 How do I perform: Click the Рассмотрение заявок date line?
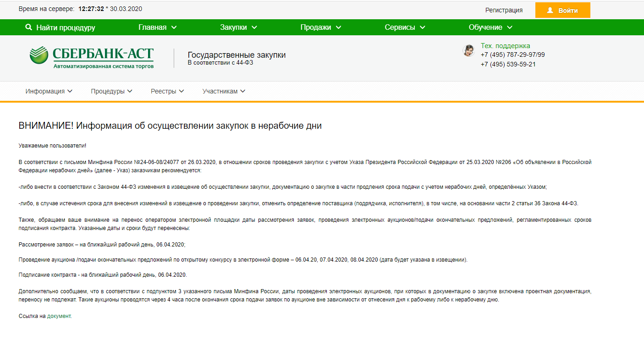pyautogui.click(x=102, y=245)
